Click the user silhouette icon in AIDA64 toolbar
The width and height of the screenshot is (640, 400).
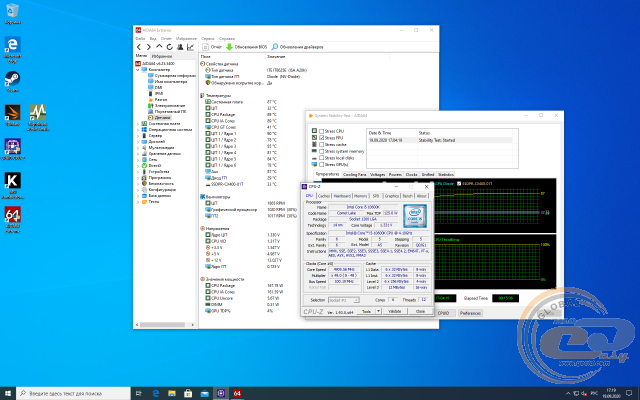click(x=180, y=47)
